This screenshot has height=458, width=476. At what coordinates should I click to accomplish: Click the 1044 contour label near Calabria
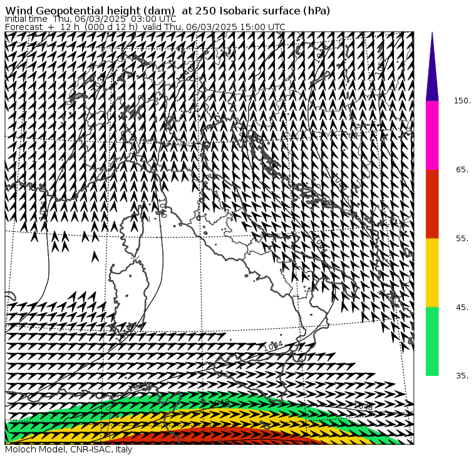[273, 345]
